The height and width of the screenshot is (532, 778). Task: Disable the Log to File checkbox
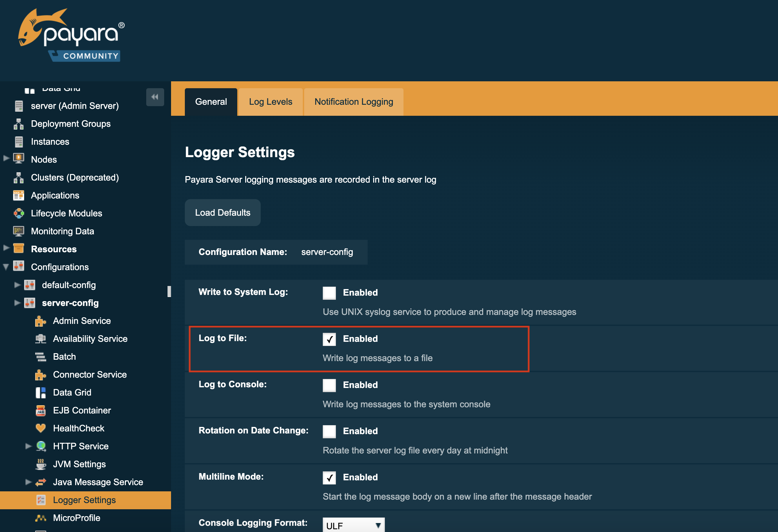[329, 339]
